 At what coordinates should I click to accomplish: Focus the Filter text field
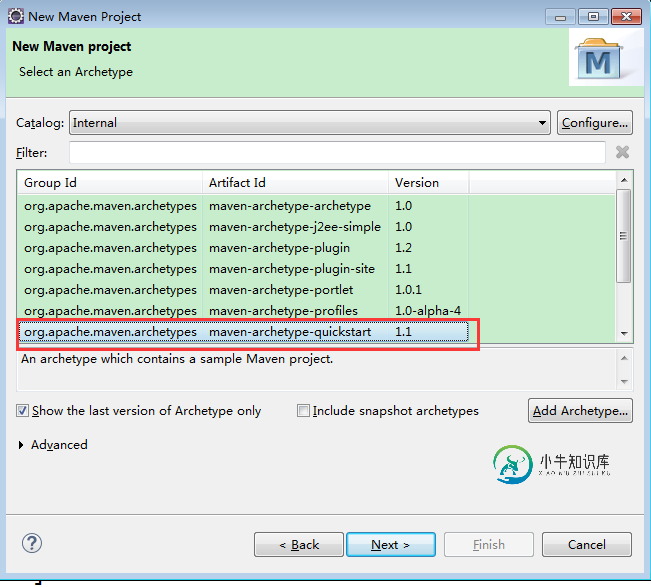(x=337, y=152)
